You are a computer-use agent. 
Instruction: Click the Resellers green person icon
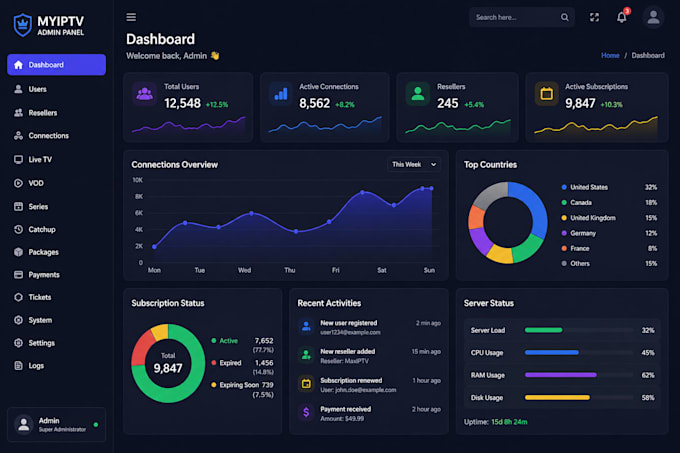pos(417,94)
